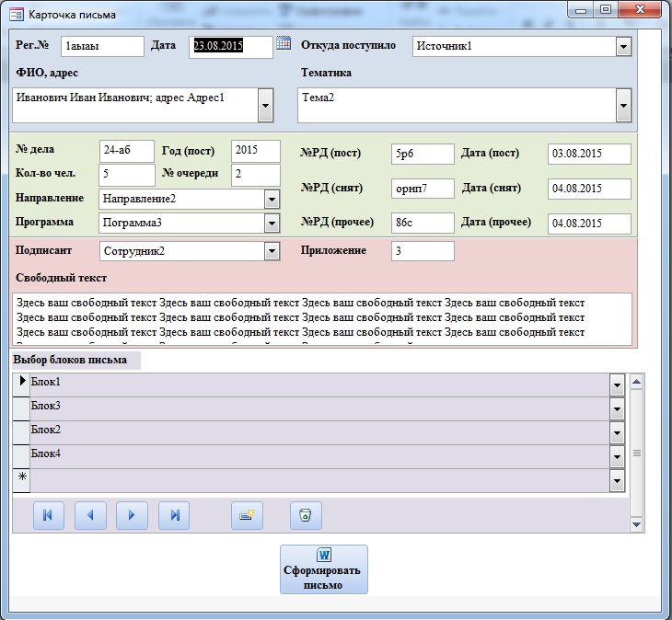Open the Программа dropdown list
Screen dimensions: 672x620
tap(272, 223)
